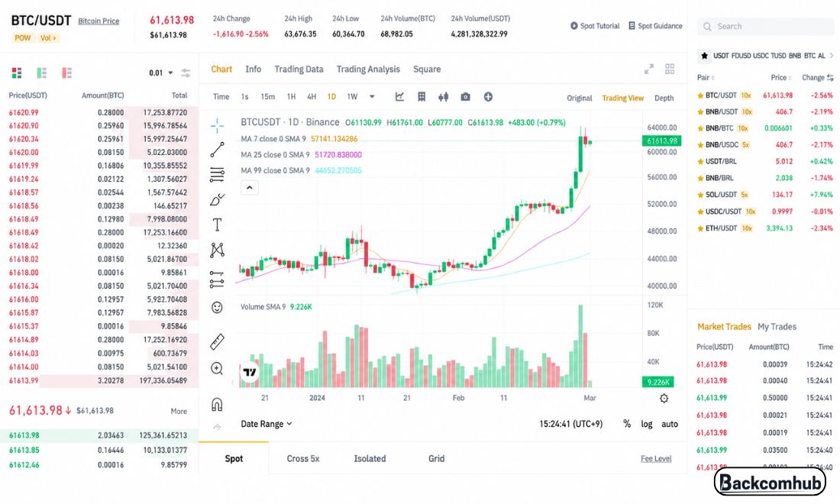The height and width of the screenshot is (504, 840).
Task: Open the price range forecast tool
Action: (217, 279)
